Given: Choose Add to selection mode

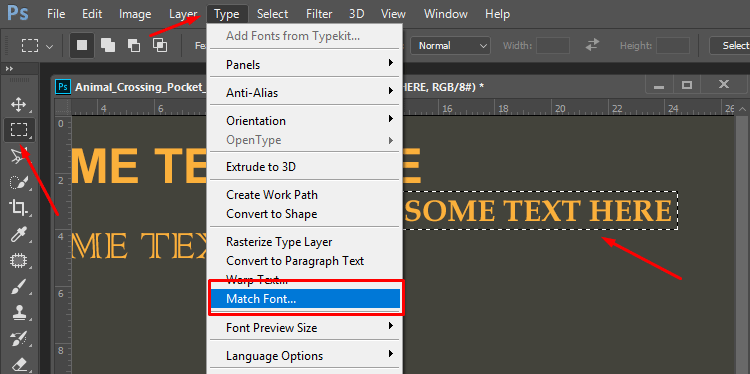Looking at the screenshot, I should [108, 45].
